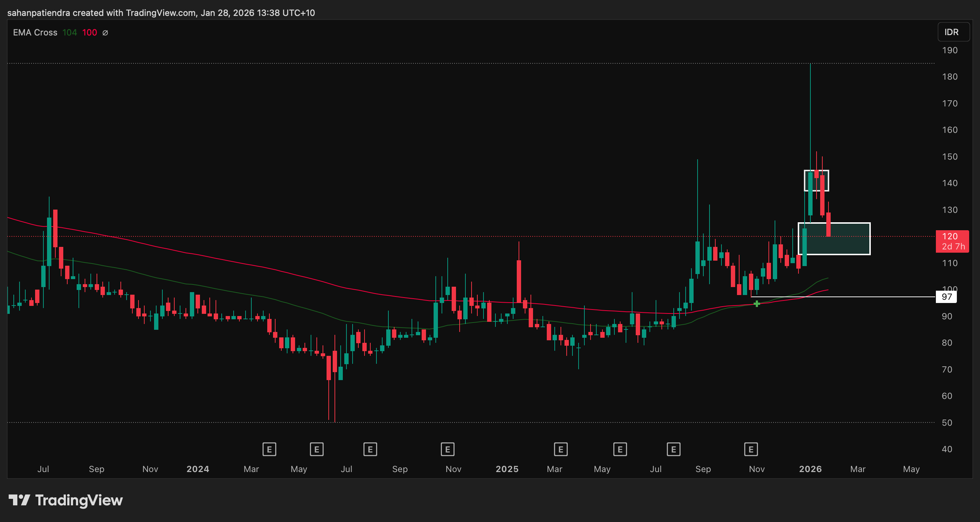The height and width of the screenshot is (522, 980).
Task: Click the earnings E marker above Nov 2024
Action: click(447, 449)
